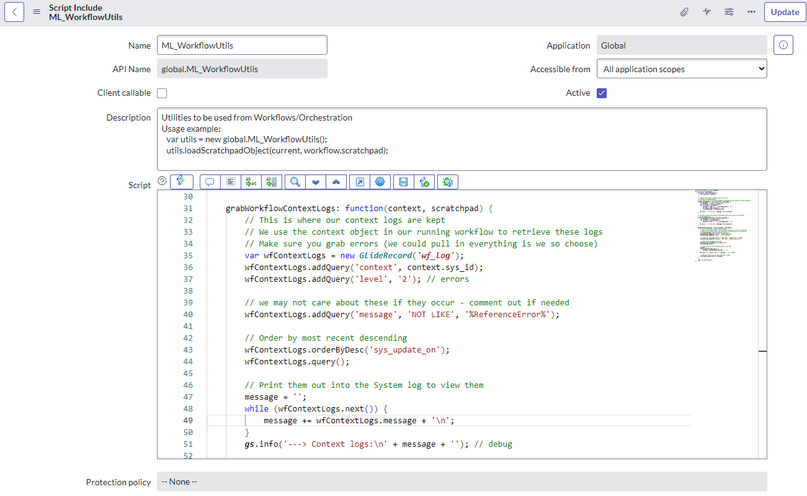The width and height of the screenshot is (807, 496).
Task: Click the wfContextLogs.query() line
Action: click(x=297, y=362)
